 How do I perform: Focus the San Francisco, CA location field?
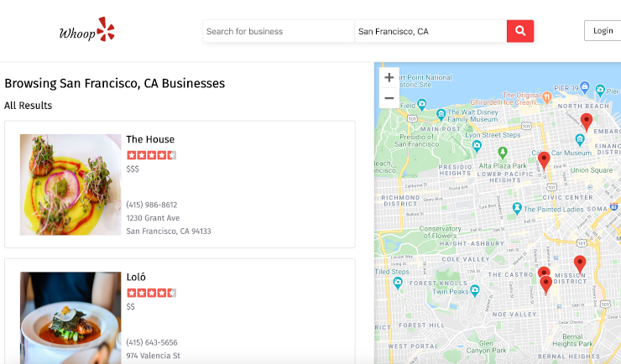point(431,31)
